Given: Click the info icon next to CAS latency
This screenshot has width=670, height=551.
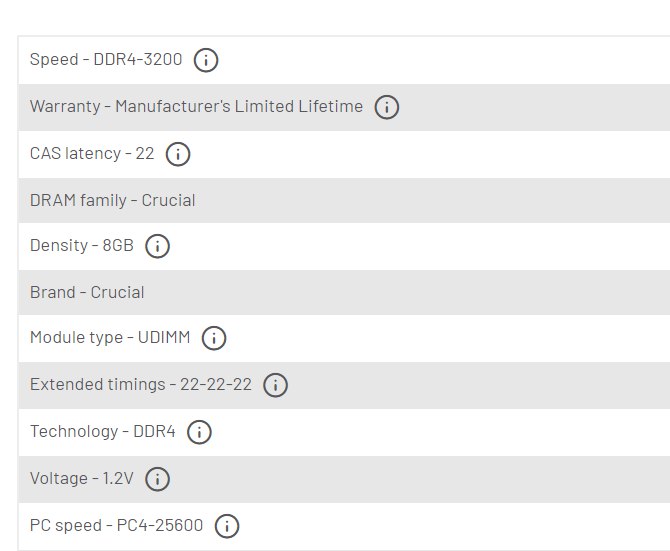Looking at the screenshot, I should pos(178,154).
